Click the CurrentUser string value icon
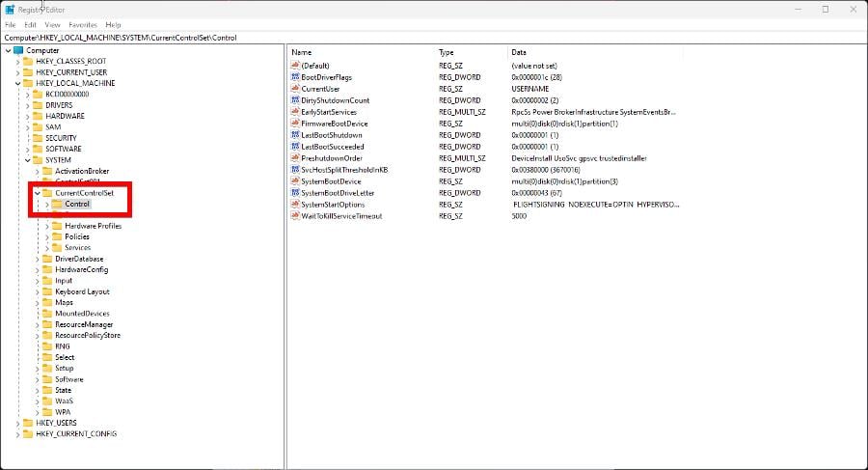The width and height of the screenshot is (868, 470). pos(295,89)
